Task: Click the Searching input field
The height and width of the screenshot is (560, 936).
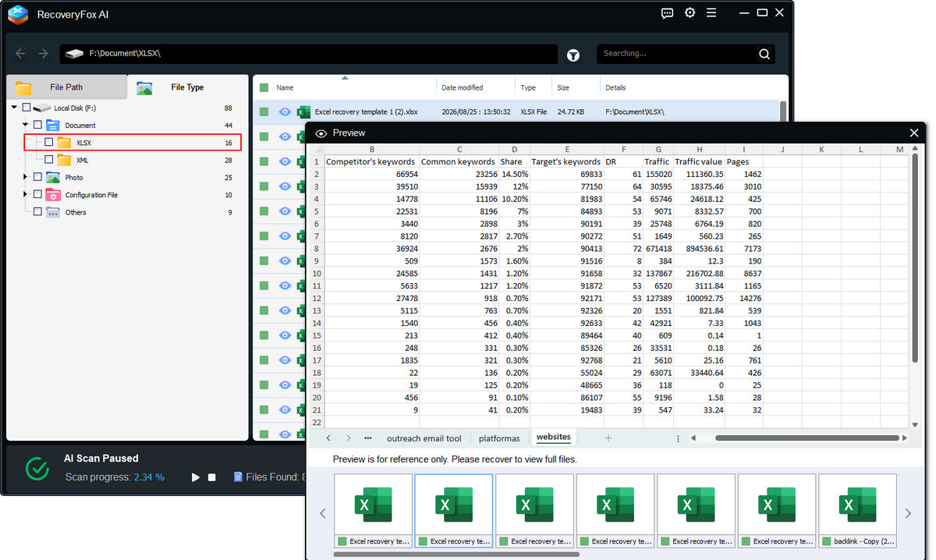Action: 675,54
